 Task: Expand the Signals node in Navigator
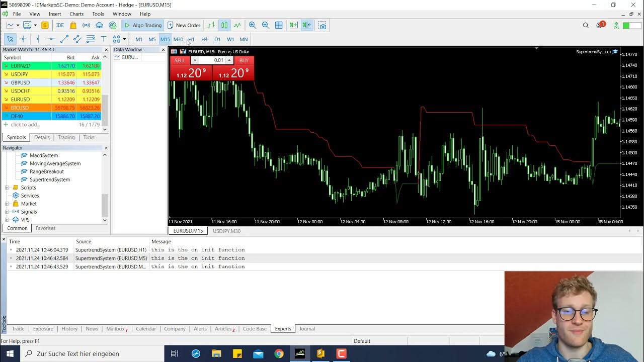tap(7, 212)
